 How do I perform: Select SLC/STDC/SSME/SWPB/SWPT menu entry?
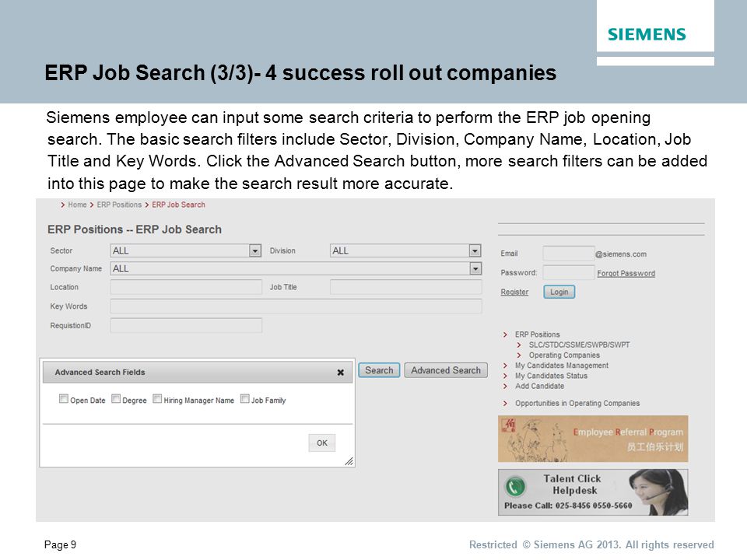[x=579, y=345]
